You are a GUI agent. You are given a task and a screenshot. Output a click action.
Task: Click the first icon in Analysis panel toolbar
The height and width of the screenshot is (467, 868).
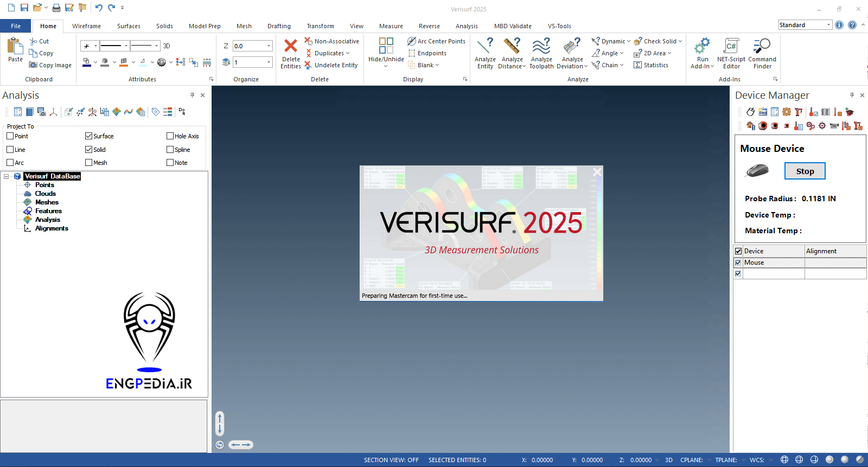[x=18, y=112]
